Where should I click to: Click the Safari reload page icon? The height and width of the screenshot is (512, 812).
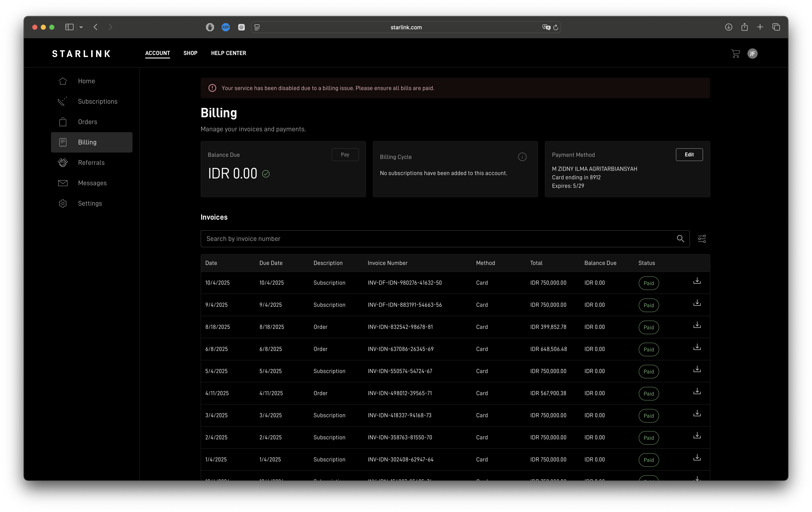coord(556,27)
